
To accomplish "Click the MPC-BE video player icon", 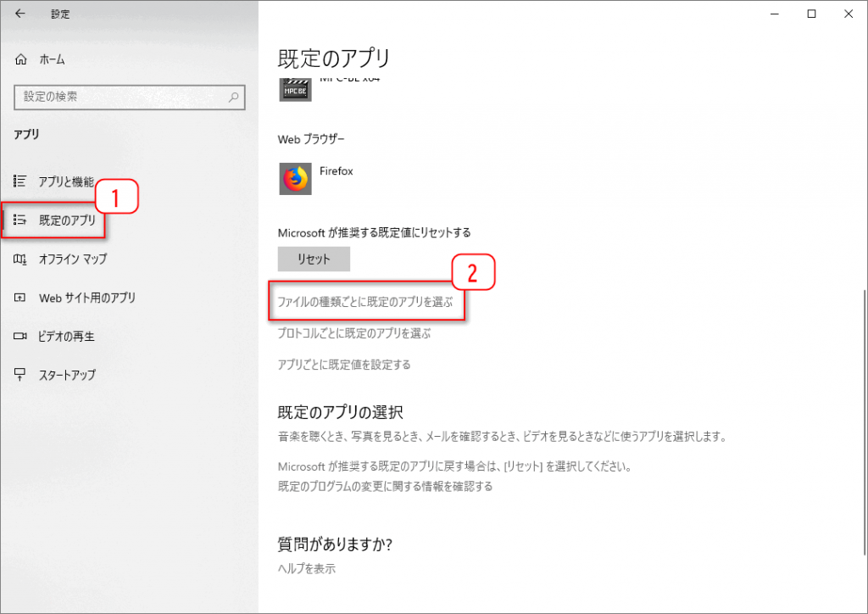I will pyautogui.click(x=296, y=89).
